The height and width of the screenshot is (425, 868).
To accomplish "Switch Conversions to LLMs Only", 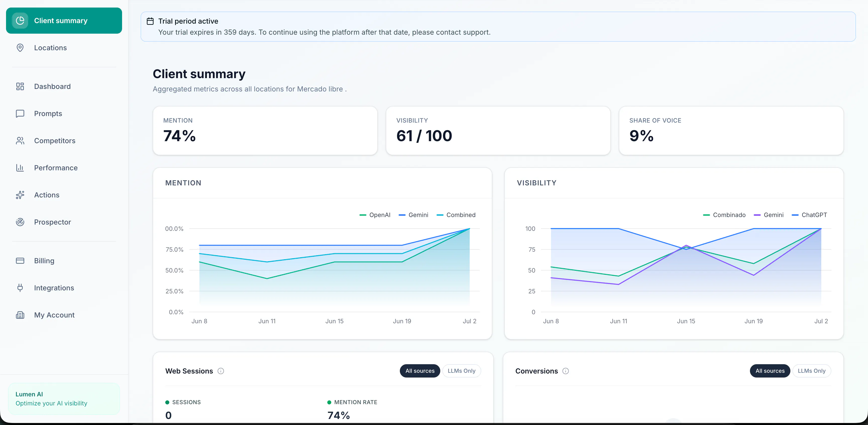I will coord(811,371).
